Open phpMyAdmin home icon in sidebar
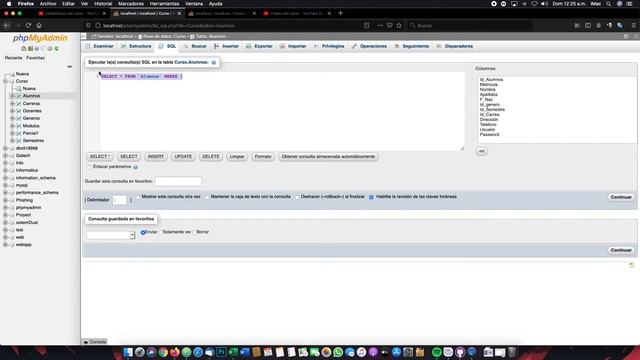Screen dimensions: 640x360 [x=23, y=49]
